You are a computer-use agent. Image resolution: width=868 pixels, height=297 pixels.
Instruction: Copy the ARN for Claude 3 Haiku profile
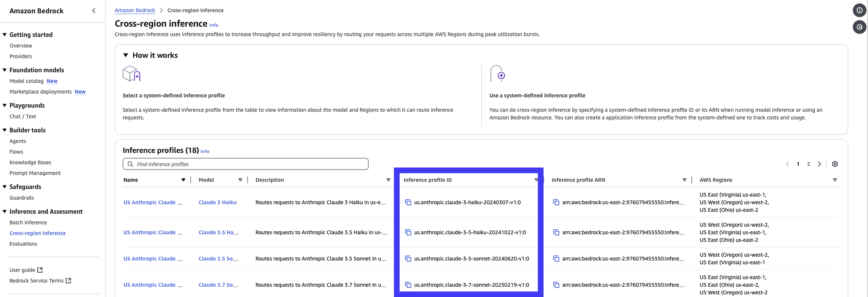coord(556,202)
